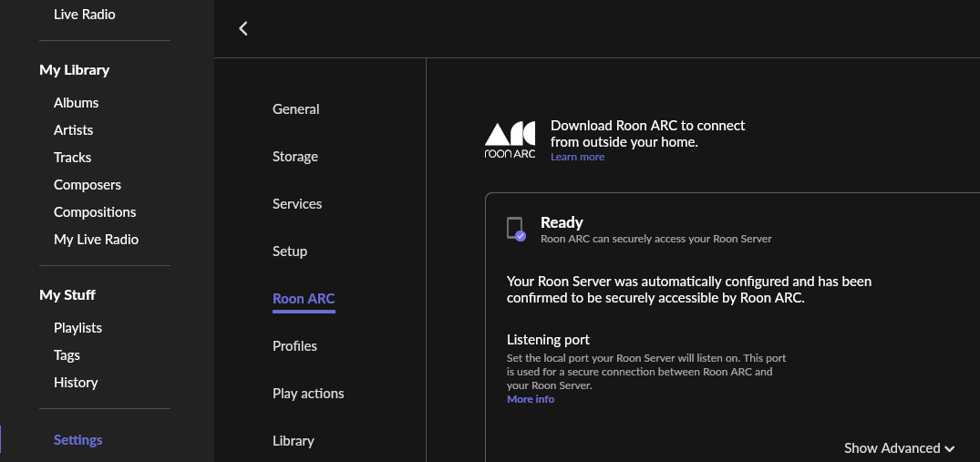
Task: Switch to the General settings tab
Action: coord(295,109)
